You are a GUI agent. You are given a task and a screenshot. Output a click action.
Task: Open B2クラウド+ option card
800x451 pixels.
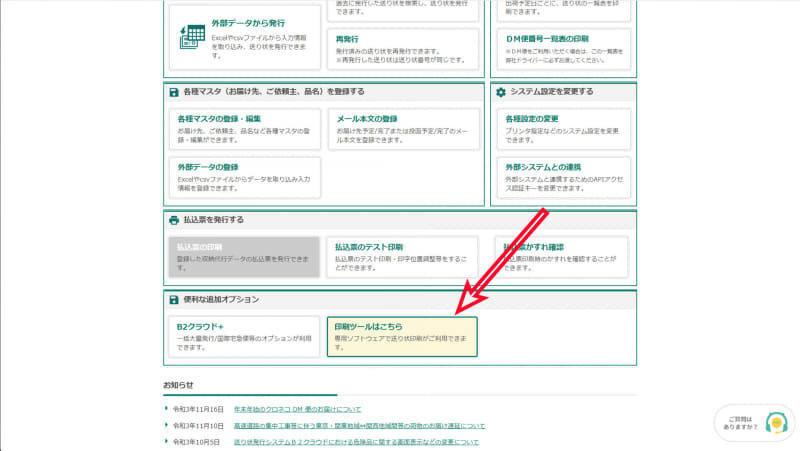pyautogui.click(x=244, y=337)
